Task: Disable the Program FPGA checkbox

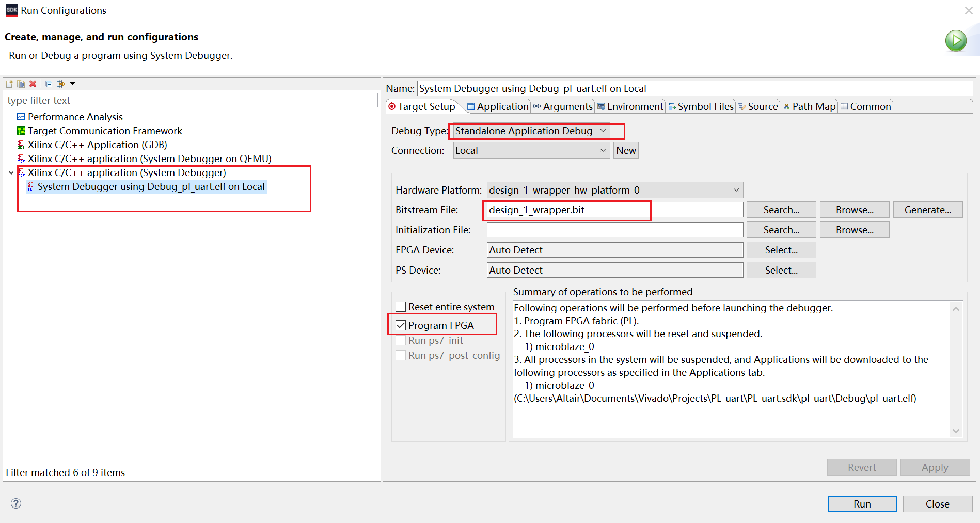Action: coord(401,325)
